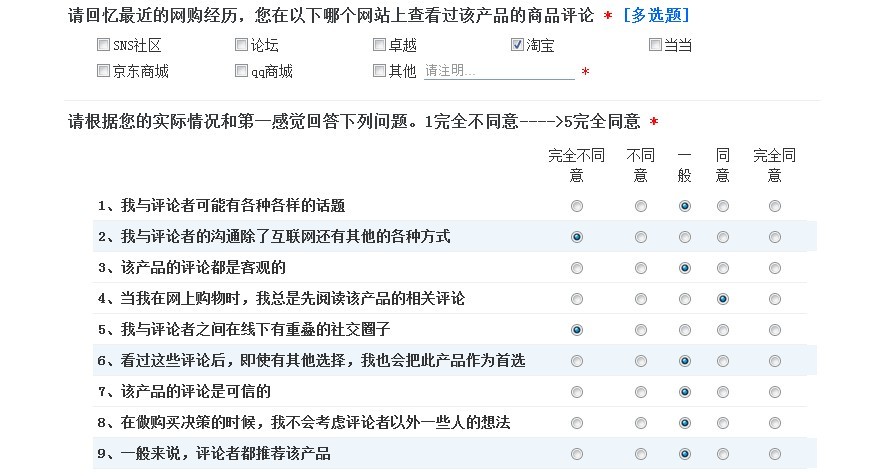The height and width of the screenshot is (476, 884).
Task: Click the 请注明 text input field
Action: (x=498, y=71)
